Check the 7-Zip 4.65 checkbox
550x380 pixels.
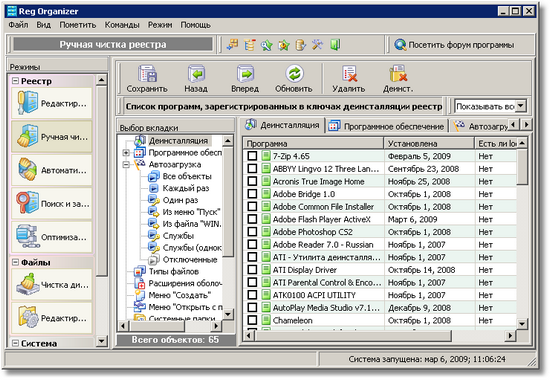[x=252, y=156]
